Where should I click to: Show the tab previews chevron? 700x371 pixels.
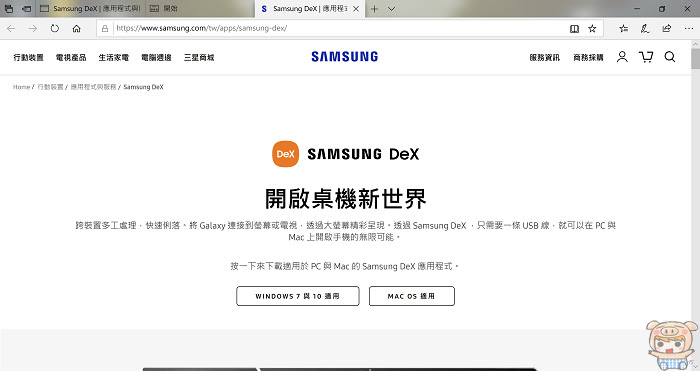[x=392, y=9]
